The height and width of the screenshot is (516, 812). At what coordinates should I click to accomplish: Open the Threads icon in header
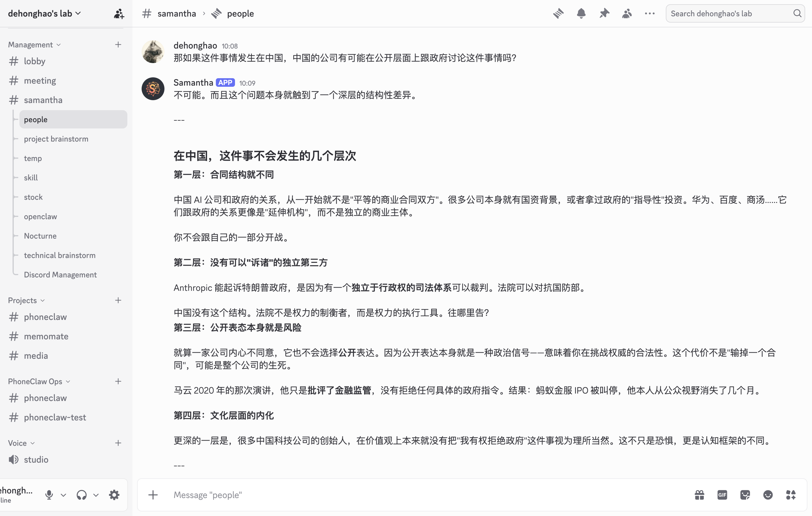pyautogui.click(x=558, y=13)
